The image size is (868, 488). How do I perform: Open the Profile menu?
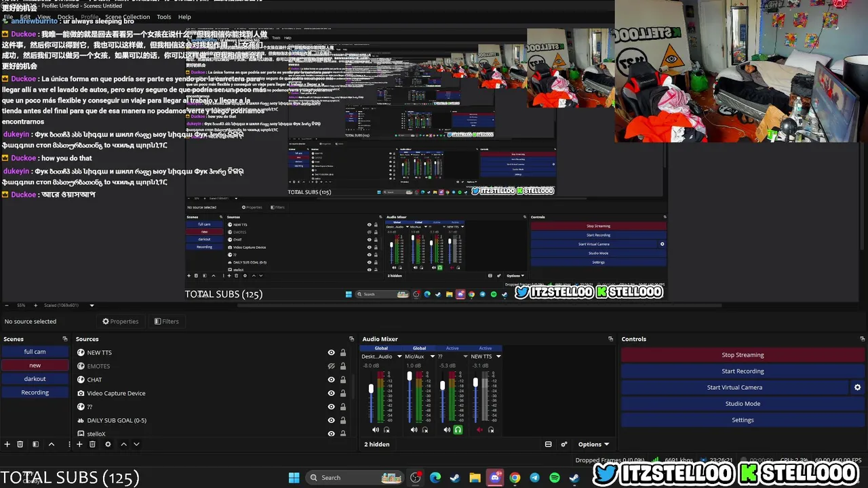tap(90, 16)
